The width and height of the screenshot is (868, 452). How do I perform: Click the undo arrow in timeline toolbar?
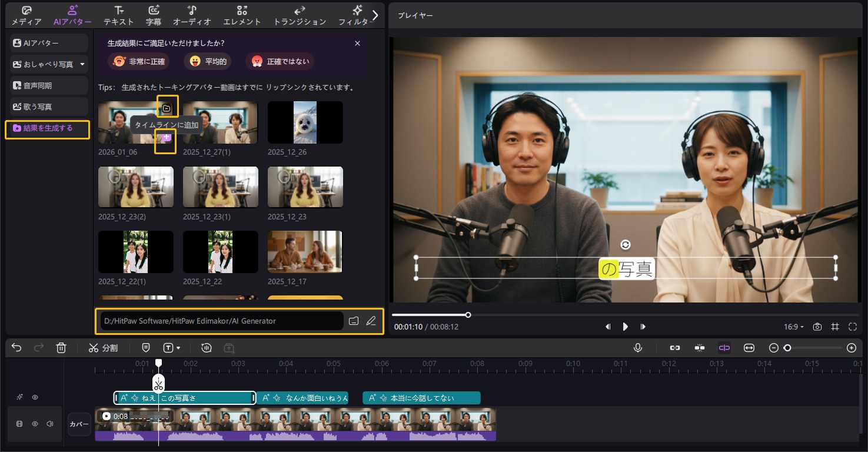click(x=16, y=348)
